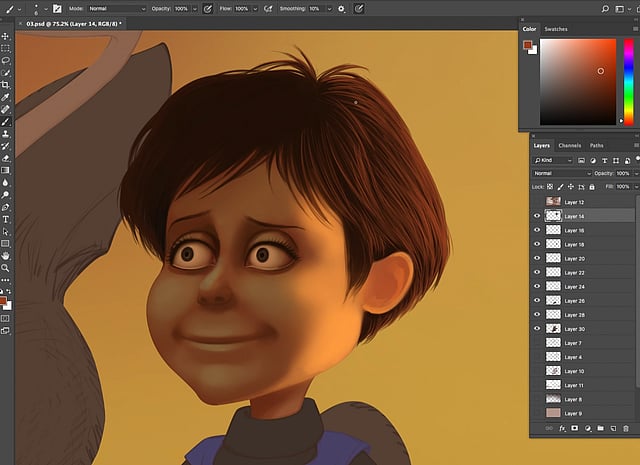The height and width of the screenshot is (465, 640).
Task: Switch to the Channels tab
Action: [569, 145]
